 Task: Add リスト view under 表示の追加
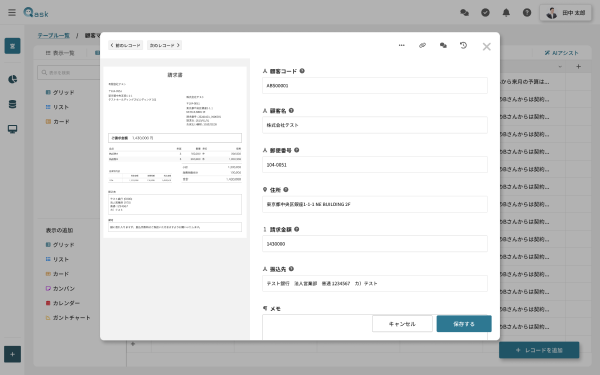(x=57, y=259)
